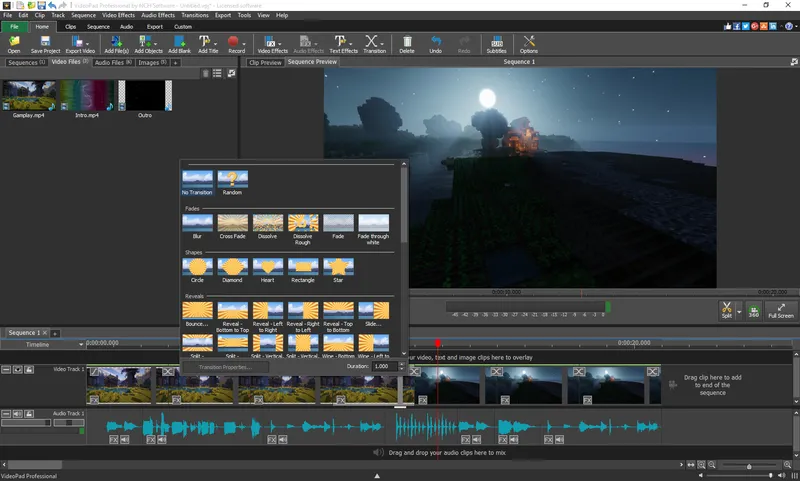Click the Add File(s) toolbar icon
This screenshot has width=800, height=481.
[x=116, y=42]
